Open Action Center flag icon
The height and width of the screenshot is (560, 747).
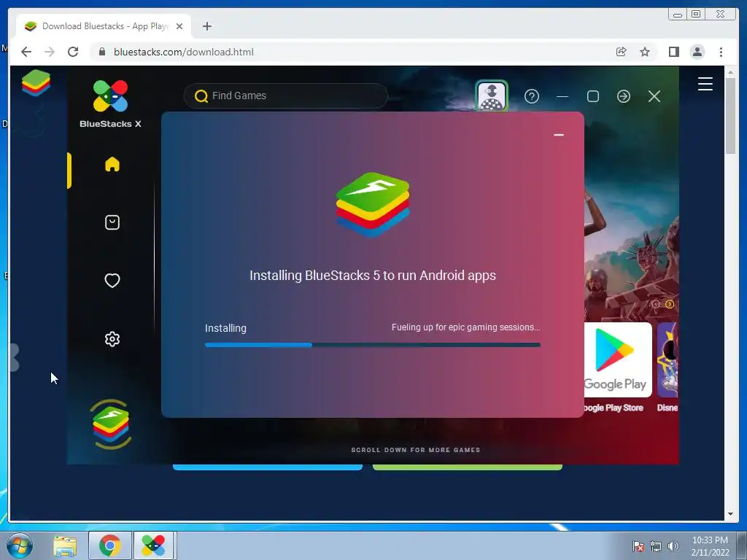coord(638,546)
